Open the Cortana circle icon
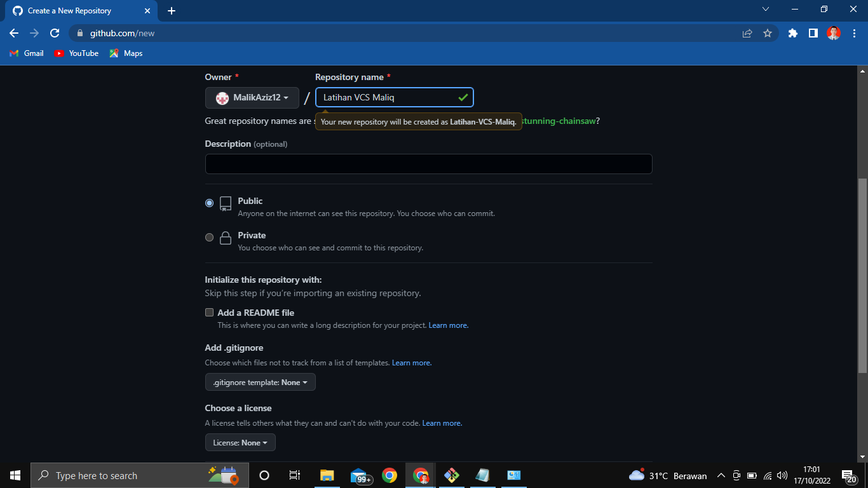868x488 pixels. point(264,475)
